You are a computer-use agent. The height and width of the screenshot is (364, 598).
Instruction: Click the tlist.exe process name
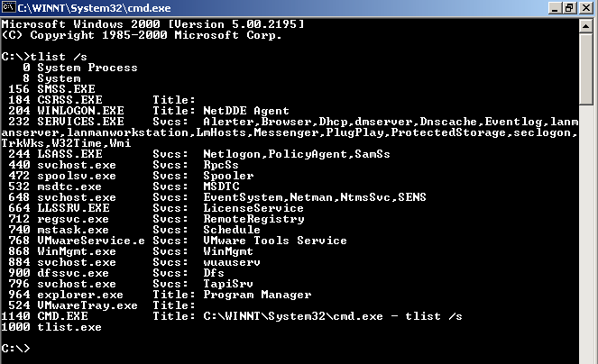click(69, 327)
